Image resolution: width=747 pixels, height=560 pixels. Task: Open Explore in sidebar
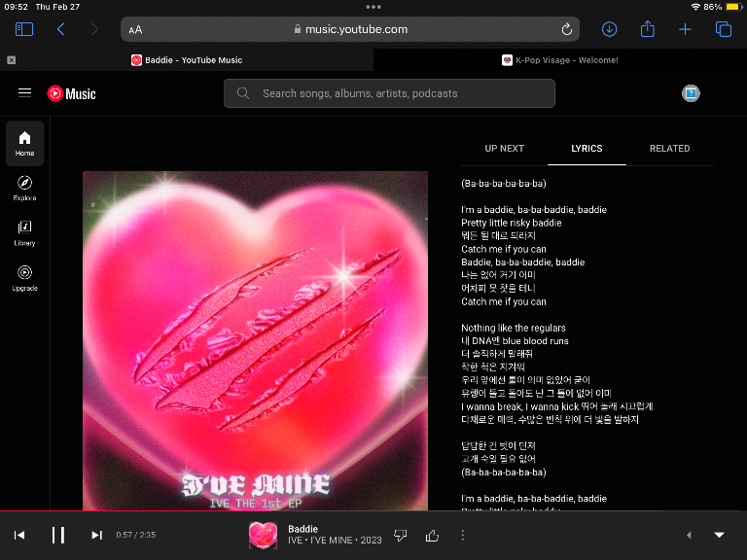tap(24, 189)
